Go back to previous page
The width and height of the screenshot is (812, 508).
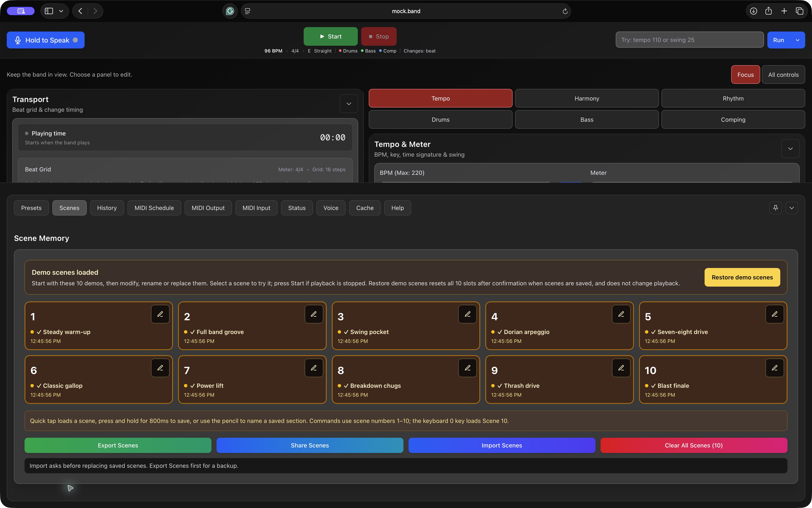[x=80, y=11]
